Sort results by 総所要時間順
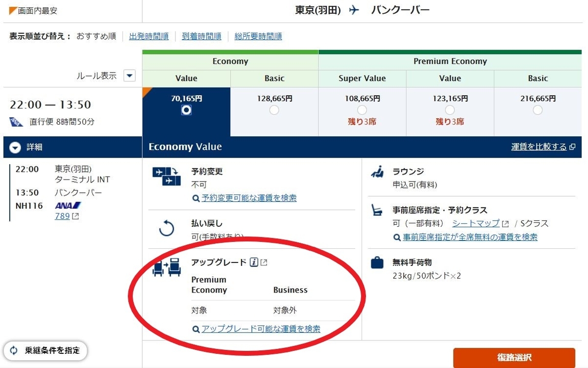 (x=258, y=36)
